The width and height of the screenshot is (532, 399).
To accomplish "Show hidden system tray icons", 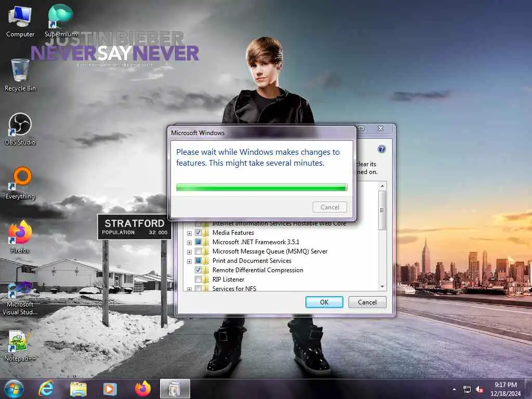I will tap(454, 389).
